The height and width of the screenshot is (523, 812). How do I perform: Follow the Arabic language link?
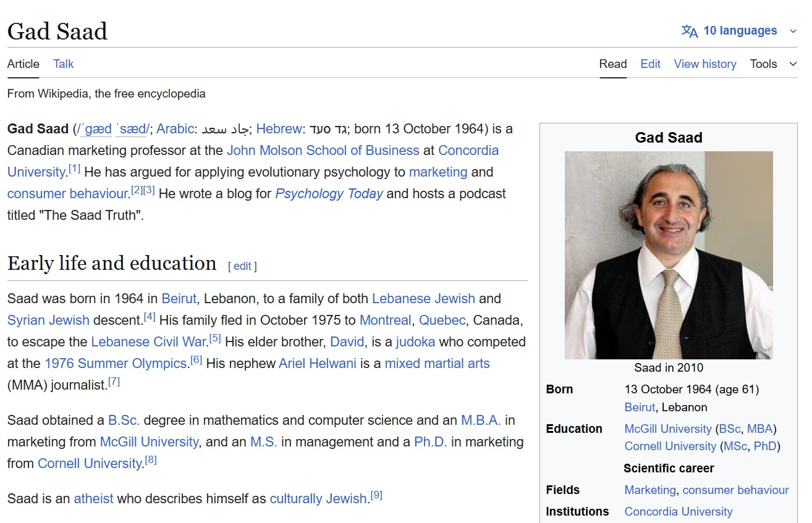(175, 129)
